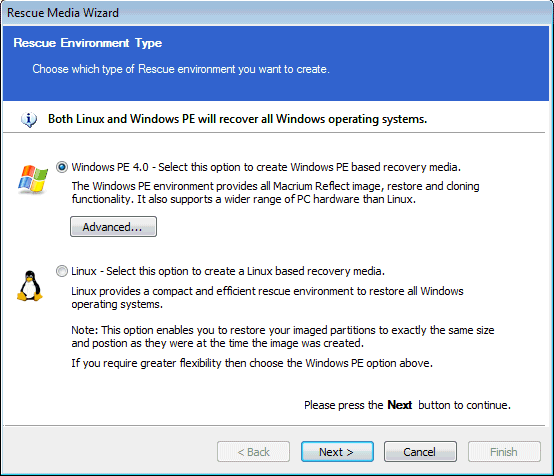Click the Windows flag logo icon
The height and width of the screenshot is (476, 554).
click(x=33, y=179)
